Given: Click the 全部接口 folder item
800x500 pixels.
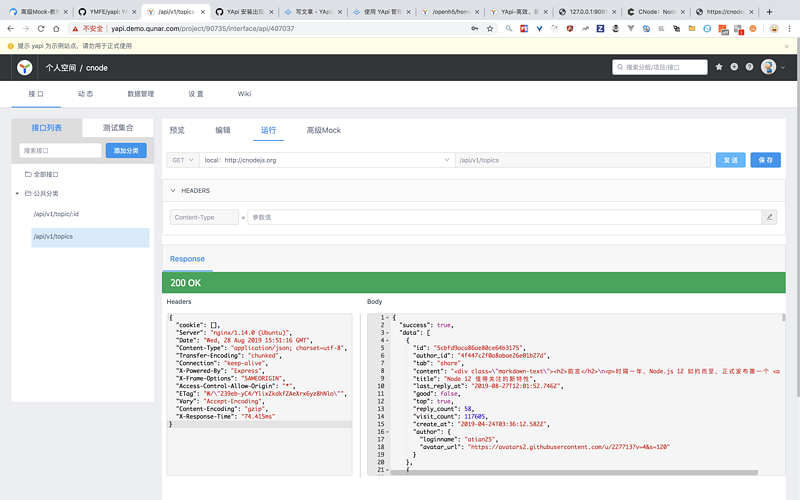Looking at the screenshot, I should (x=46, y=174).
